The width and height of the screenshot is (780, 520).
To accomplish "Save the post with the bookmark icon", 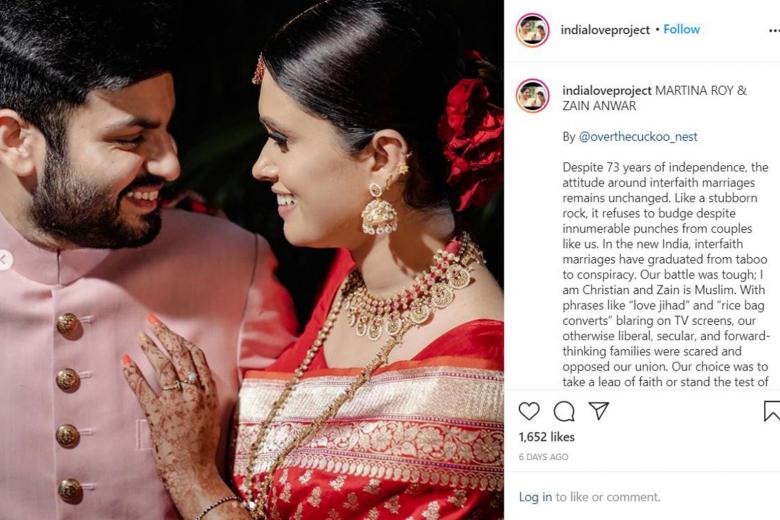I will 772,411.
